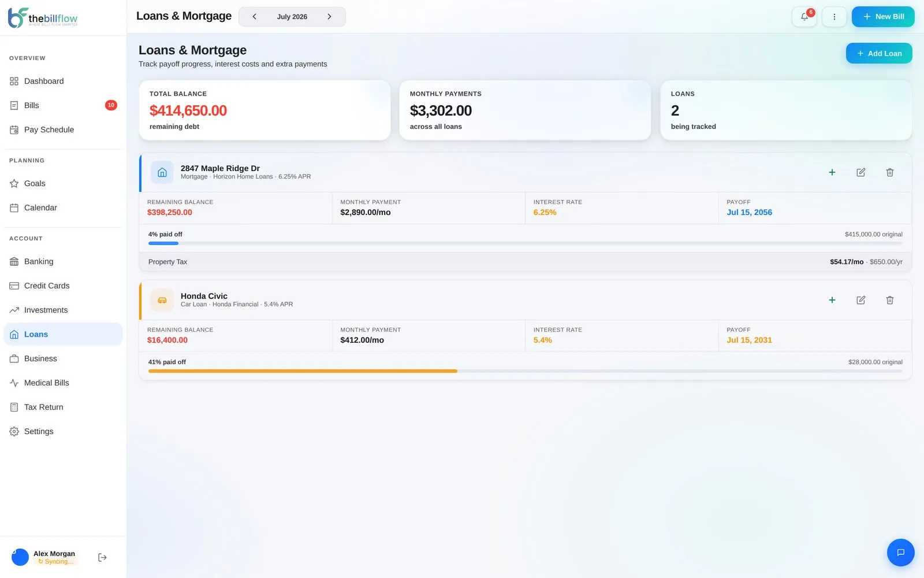Go to Pay Schedule
This screenshot has width=924, height=578.
click(x=63, y=129)
